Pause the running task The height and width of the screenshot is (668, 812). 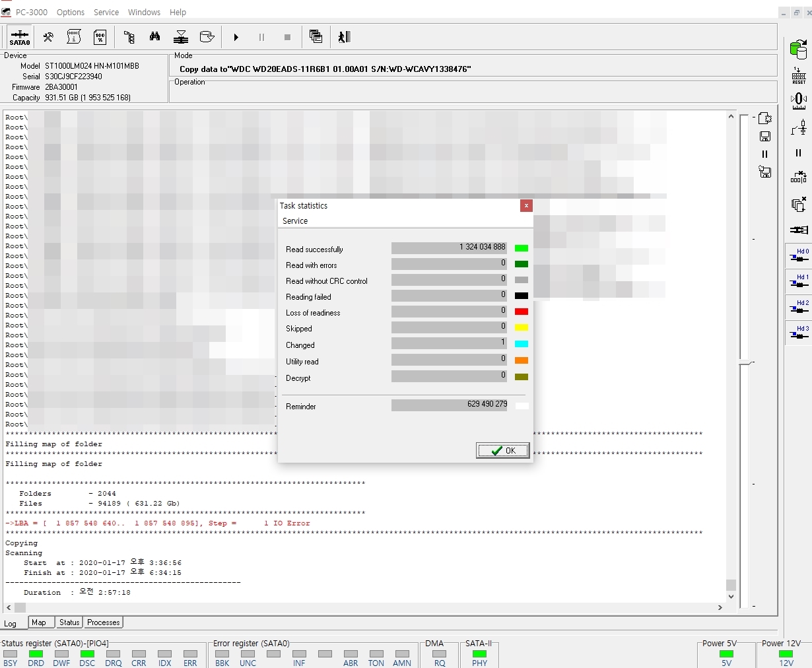[261, 38]
